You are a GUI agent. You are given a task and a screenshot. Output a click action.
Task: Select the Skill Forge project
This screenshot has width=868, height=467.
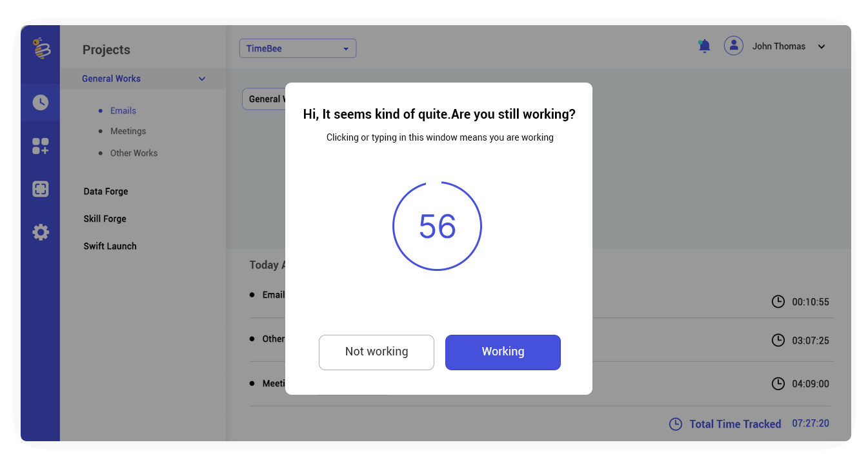click(104, 218)
